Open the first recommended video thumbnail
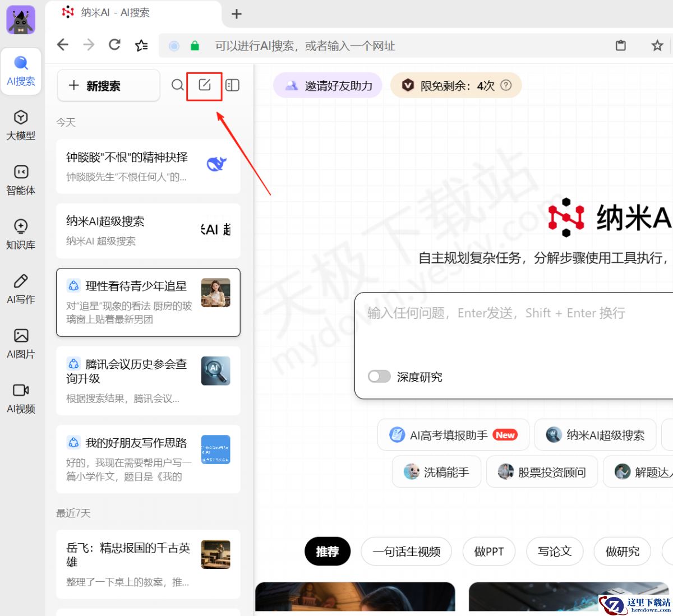Viewport: 673px width, 616px height. tap(355, 596)
